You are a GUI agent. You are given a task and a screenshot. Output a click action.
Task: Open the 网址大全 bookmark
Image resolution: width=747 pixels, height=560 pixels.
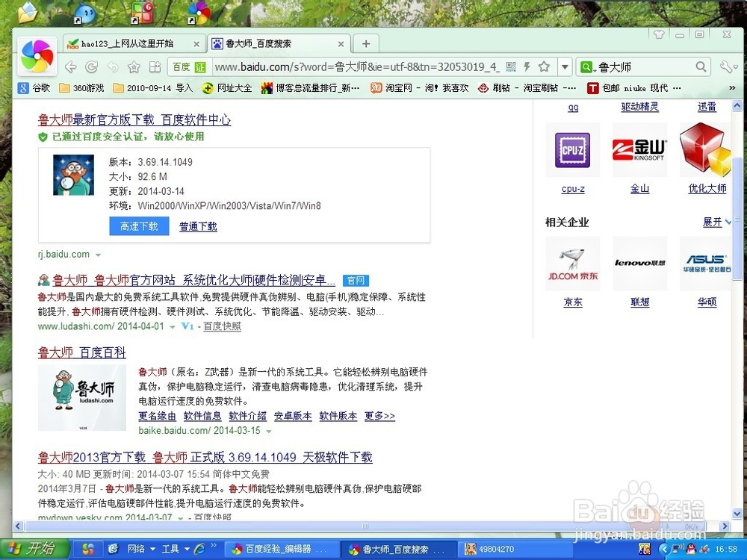pyautogui.click(x=227, y=87)
